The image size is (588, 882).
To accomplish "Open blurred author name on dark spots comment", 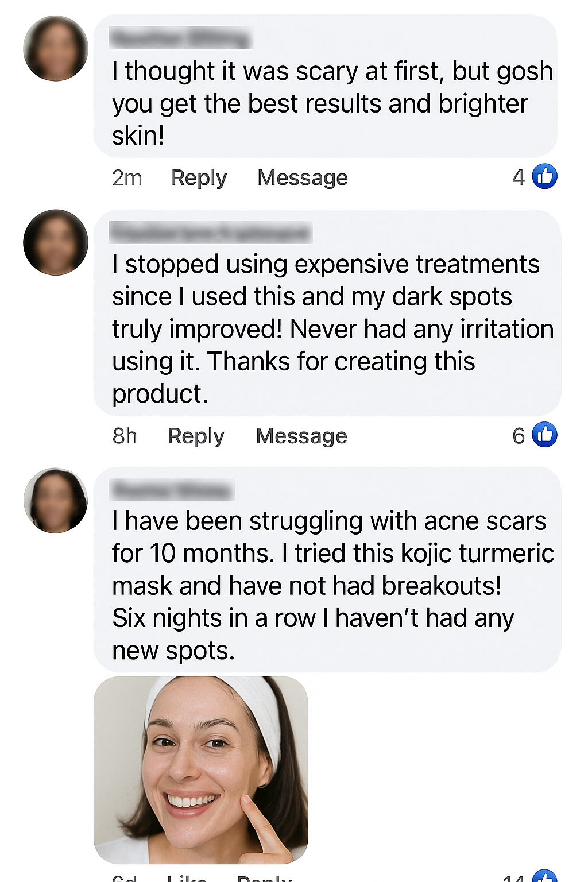I will point(210,233).
